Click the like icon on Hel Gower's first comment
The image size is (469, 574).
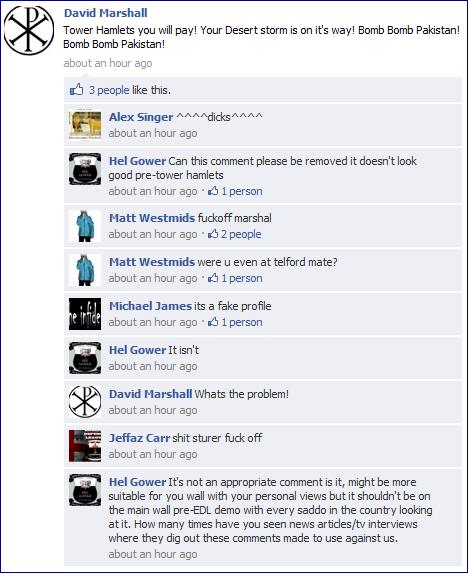click(x=213, y=191)
